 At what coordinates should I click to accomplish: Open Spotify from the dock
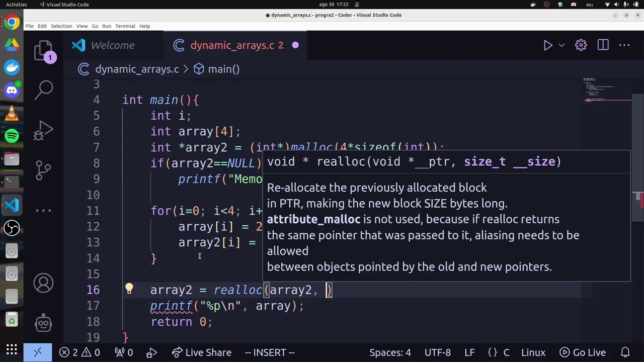click(12, 136)
